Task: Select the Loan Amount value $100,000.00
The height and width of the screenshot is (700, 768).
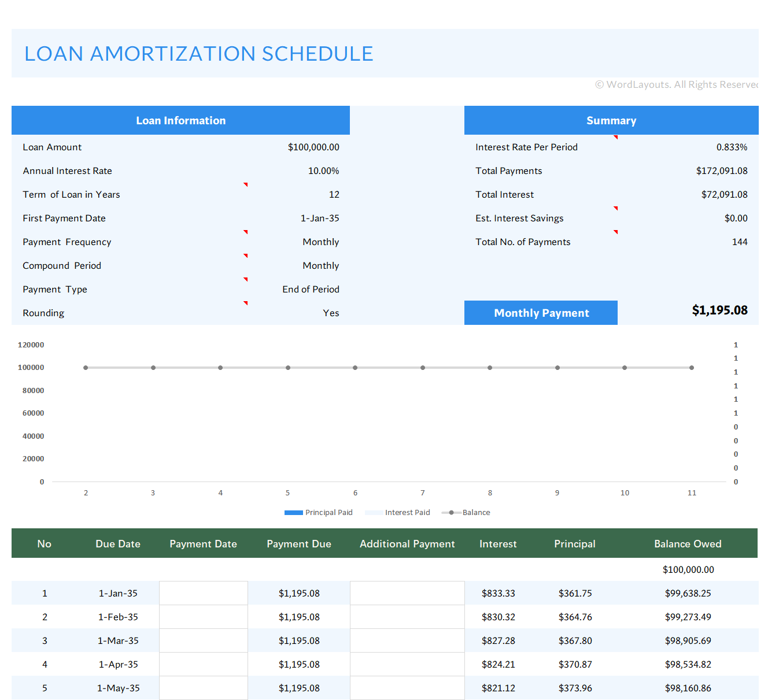Action: pyautogui.click(x=313, y=147)
